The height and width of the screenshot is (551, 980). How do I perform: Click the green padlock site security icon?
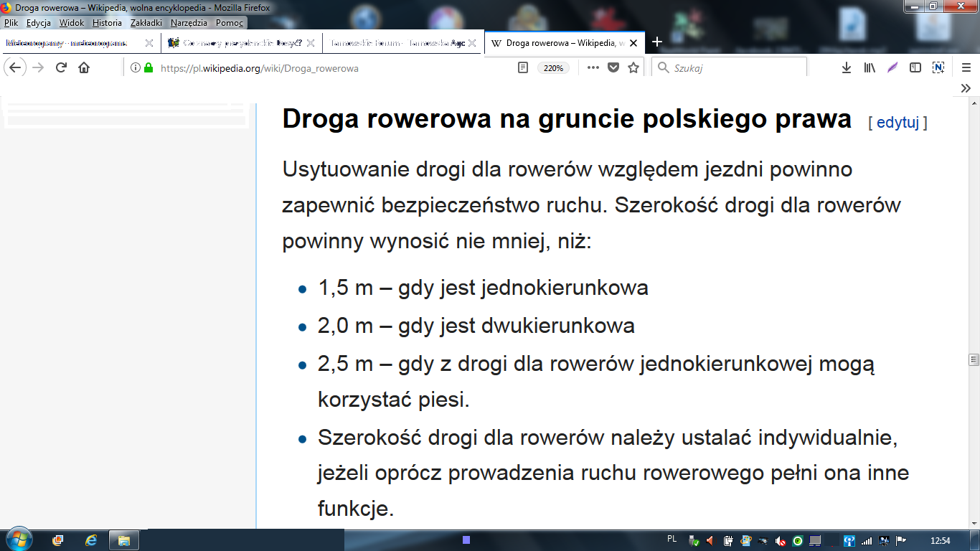[149, 68]
